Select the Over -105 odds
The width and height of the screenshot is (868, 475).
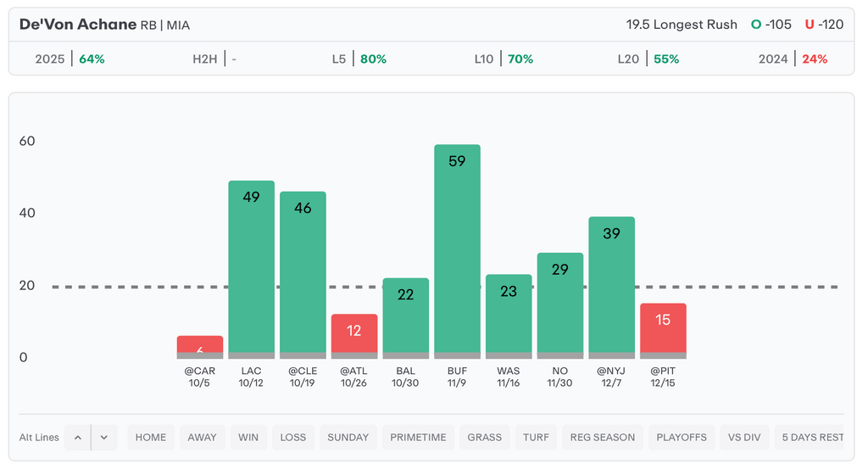[771, 25]
